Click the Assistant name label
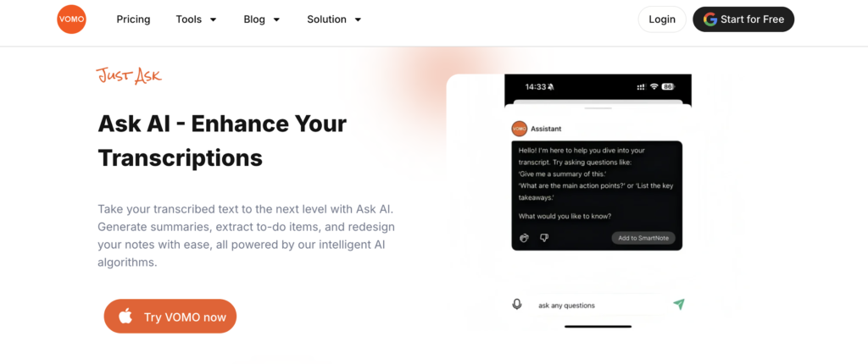The image size is (868, 364). tap(546, 129)
